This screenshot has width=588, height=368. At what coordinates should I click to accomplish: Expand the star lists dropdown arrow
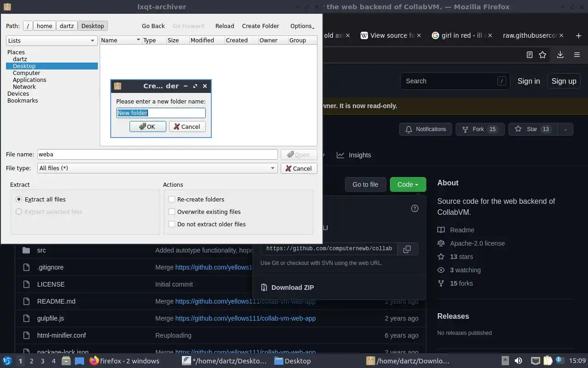click(x=565, y=129)
